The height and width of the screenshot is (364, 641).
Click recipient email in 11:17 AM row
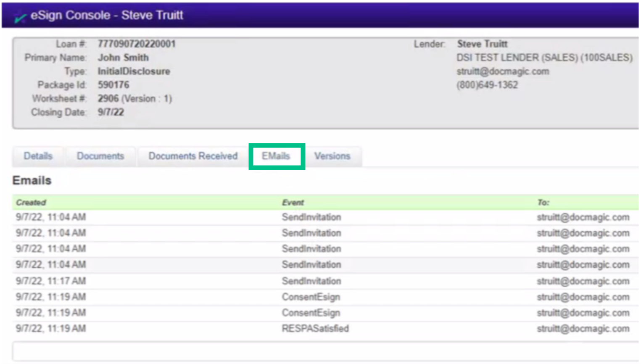(x=583, y=281)
